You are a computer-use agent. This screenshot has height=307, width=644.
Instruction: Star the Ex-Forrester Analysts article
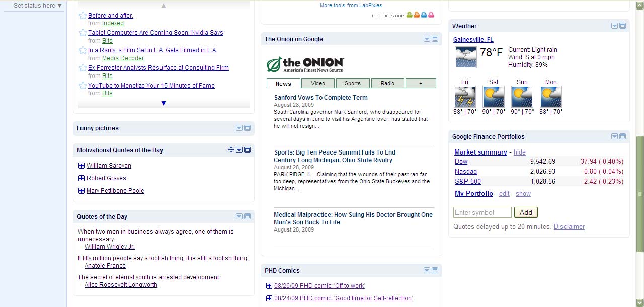(83, 68)
